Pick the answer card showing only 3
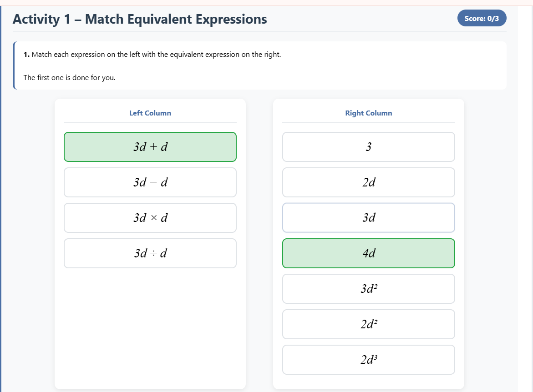This screenshot has height=392, width=533. [369, 147]
